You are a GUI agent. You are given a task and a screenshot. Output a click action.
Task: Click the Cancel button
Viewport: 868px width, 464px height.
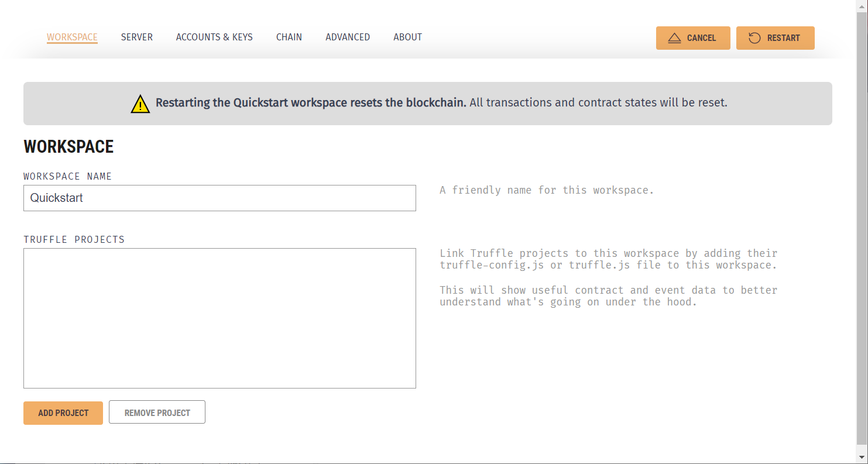693,38
